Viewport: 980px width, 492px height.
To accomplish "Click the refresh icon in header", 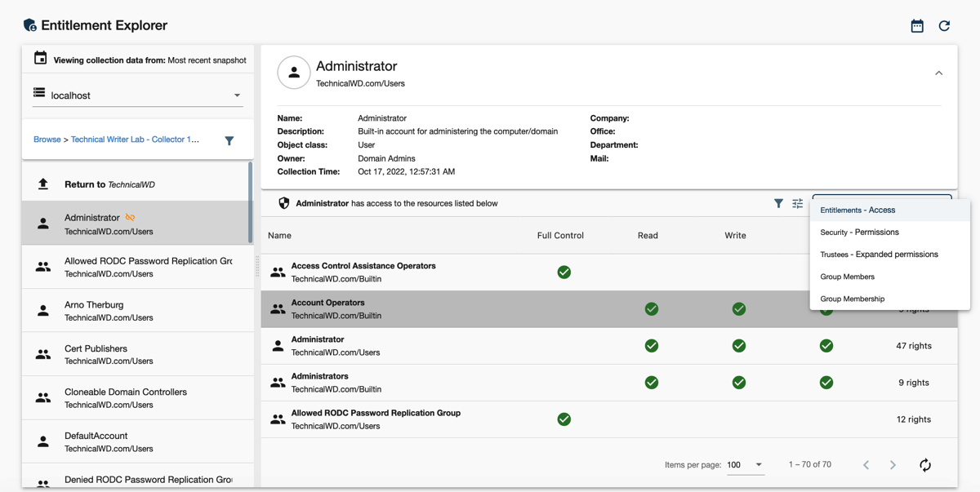I will click(944, 26).
